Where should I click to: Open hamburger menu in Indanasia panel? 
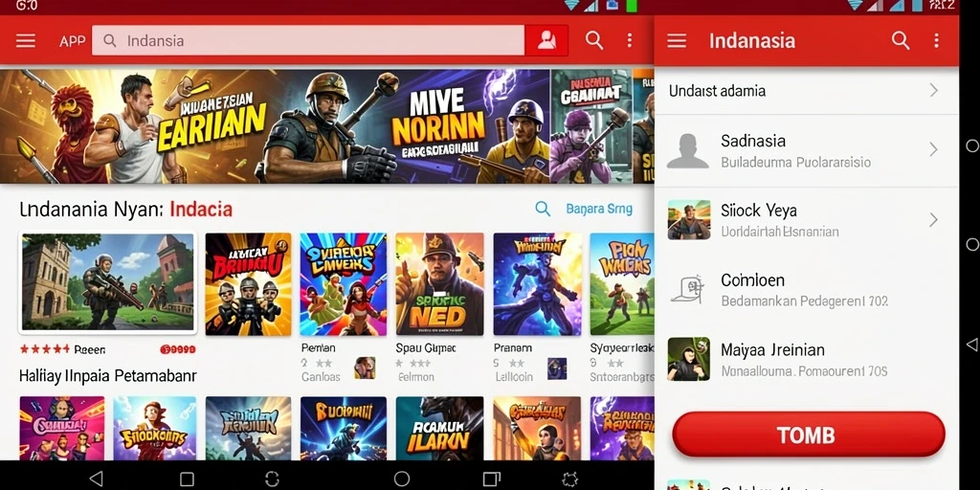[x=677, y=41]
